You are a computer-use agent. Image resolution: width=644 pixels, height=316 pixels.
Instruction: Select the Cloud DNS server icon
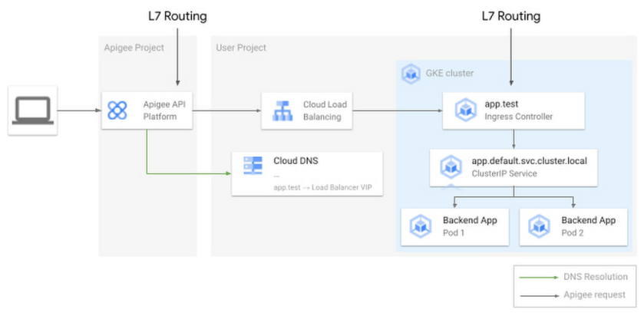[x=253, y=167]
